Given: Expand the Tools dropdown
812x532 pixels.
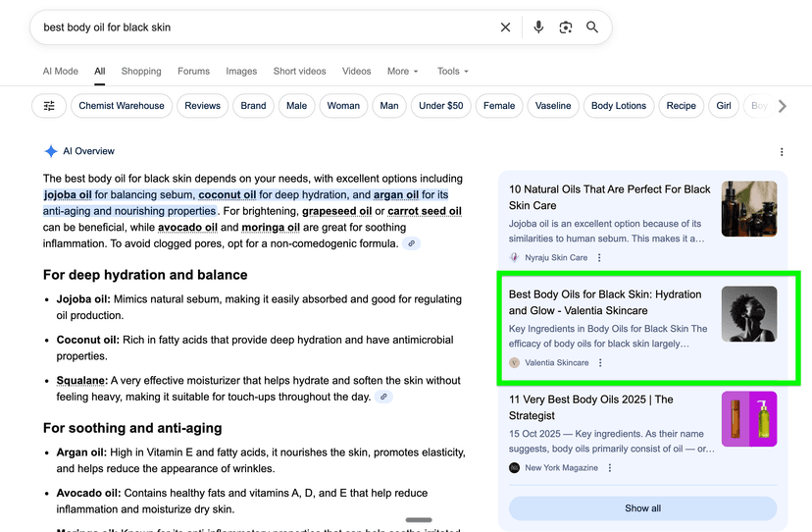Looking at the screenshot, I should click(x=452, y=72).
